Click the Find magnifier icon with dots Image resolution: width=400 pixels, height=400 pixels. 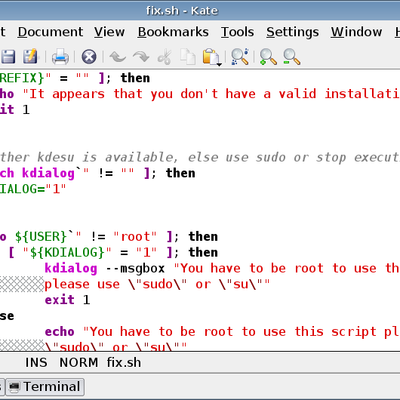[x=240, y=57]
